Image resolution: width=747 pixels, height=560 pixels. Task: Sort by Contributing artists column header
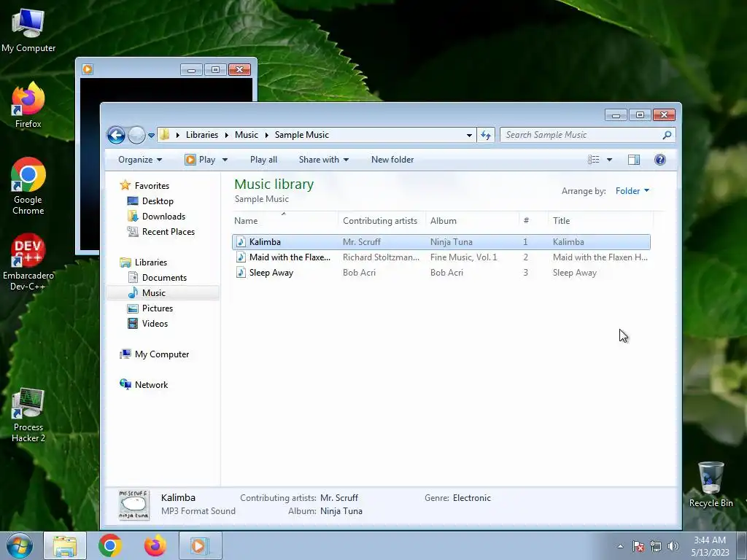[x=381, y=220]
